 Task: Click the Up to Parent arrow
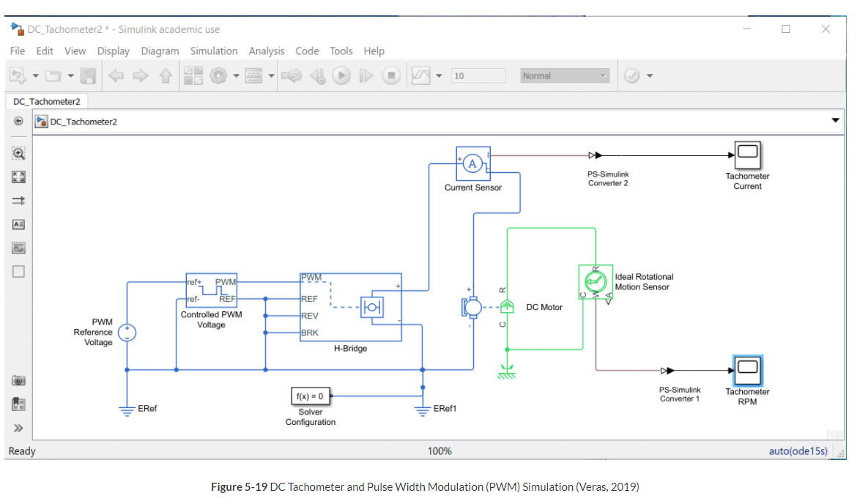click(x=166, y=76)
